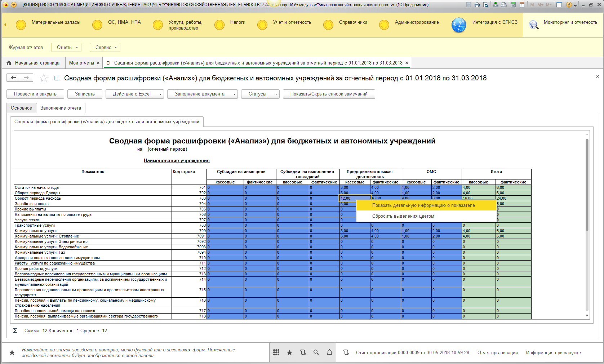Click the report vertical scrollbar
Image resolution: width=604 pixels, height=364 pixels.
(x=587, y=184)
